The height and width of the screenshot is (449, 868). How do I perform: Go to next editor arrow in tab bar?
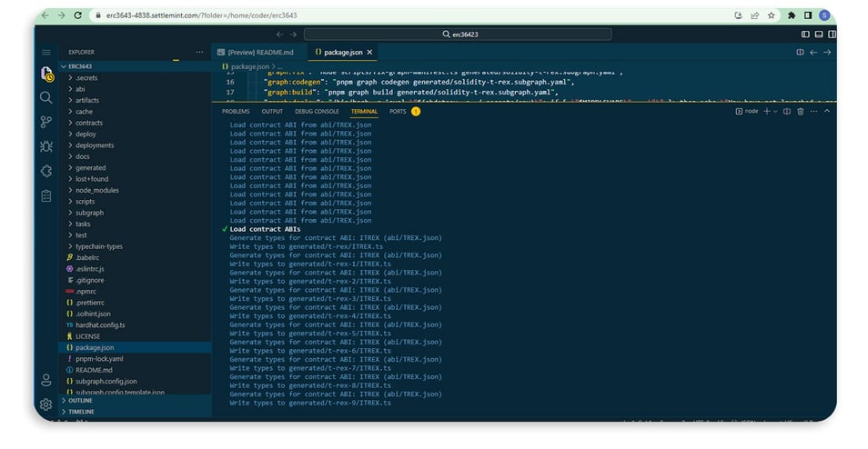827,52
